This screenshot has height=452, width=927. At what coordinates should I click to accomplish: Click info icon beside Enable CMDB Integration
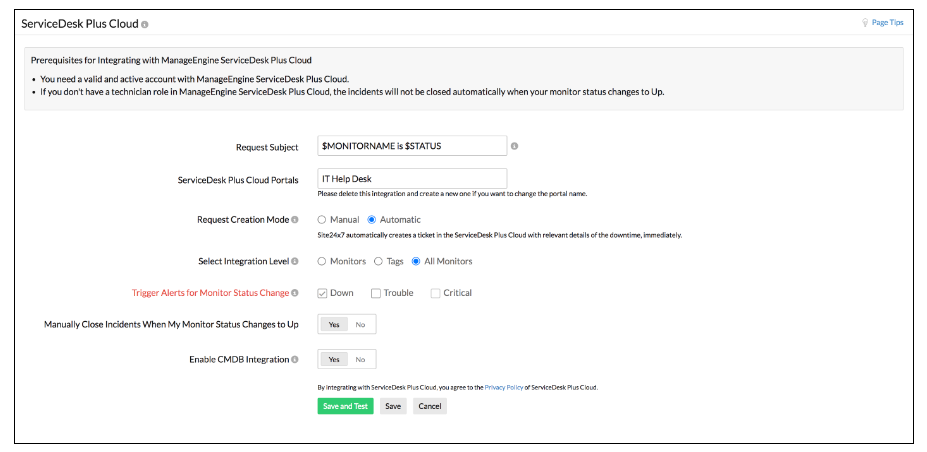point(294,359)
